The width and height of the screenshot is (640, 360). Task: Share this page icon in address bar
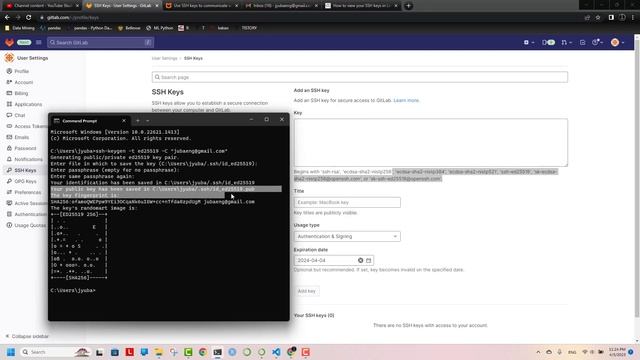tap(587, 18)
